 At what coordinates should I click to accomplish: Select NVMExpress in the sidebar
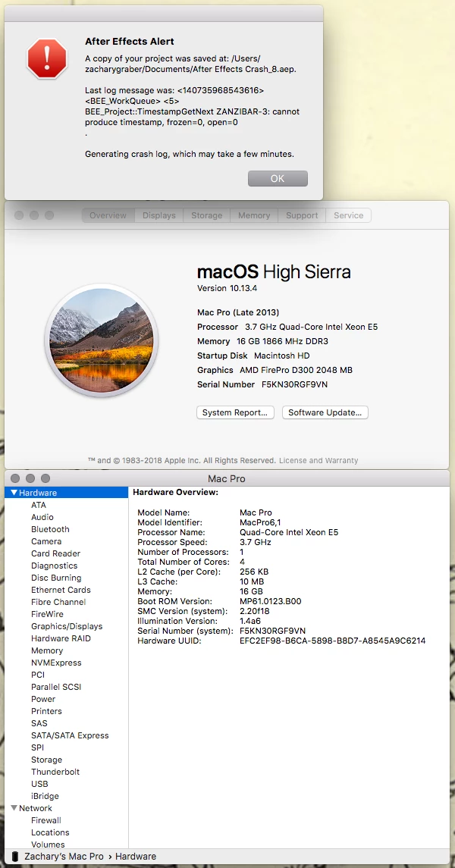[56, 663]
